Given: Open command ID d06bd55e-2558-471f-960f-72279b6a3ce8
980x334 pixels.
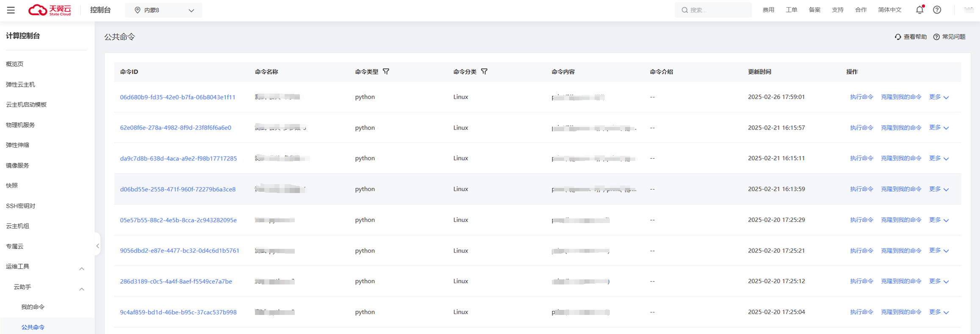Looking at the screenshot, I should pyautogui.click(x=177, y=189).
